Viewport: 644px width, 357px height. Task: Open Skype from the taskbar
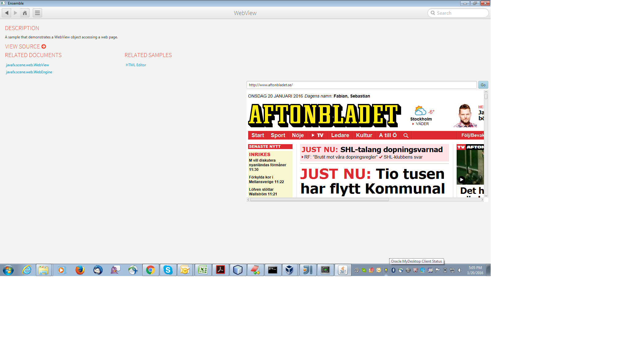[x=168, y=270]
